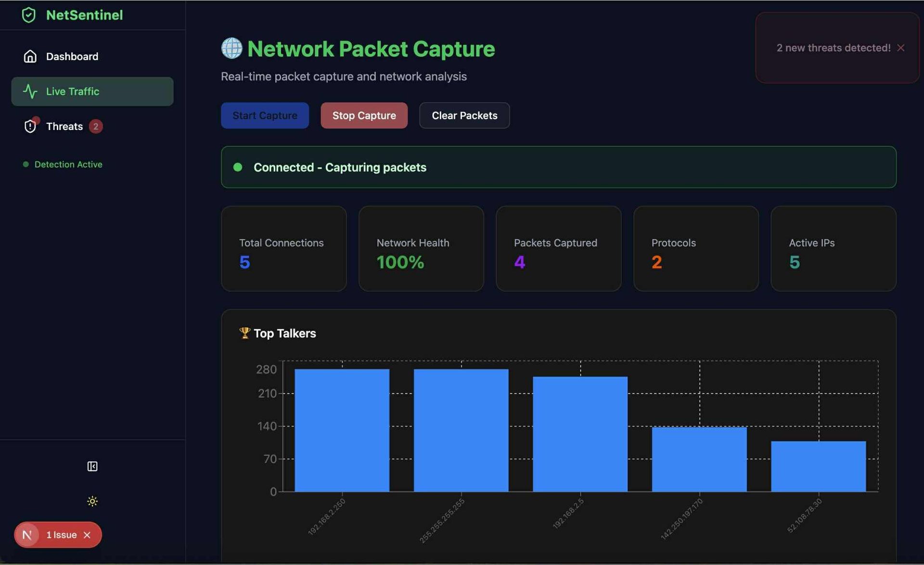Click the Dashboard home icon

(30, 56)
